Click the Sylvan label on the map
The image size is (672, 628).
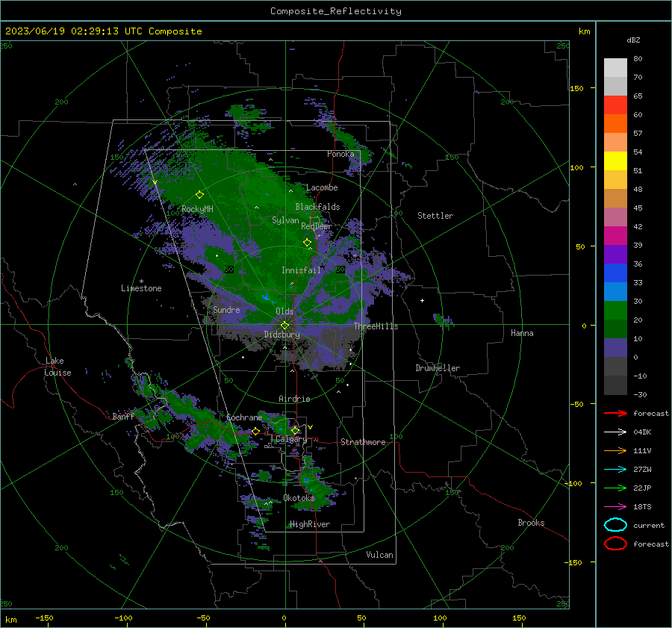coord(285,220)
